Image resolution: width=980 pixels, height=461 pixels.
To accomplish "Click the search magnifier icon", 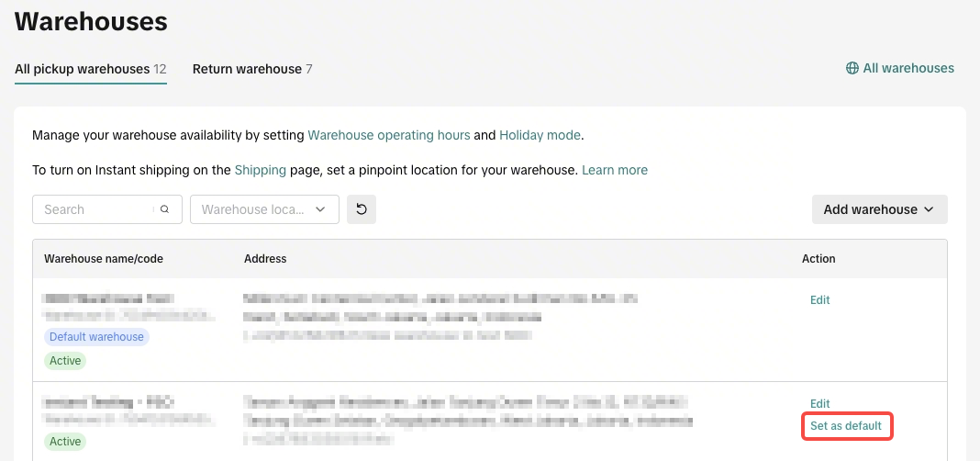I will [164, 209].
